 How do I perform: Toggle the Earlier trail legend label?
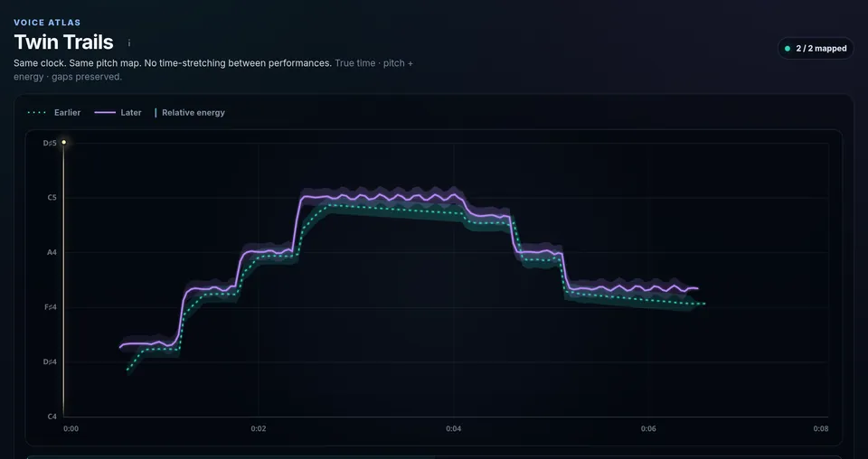[x=68, y=113]
